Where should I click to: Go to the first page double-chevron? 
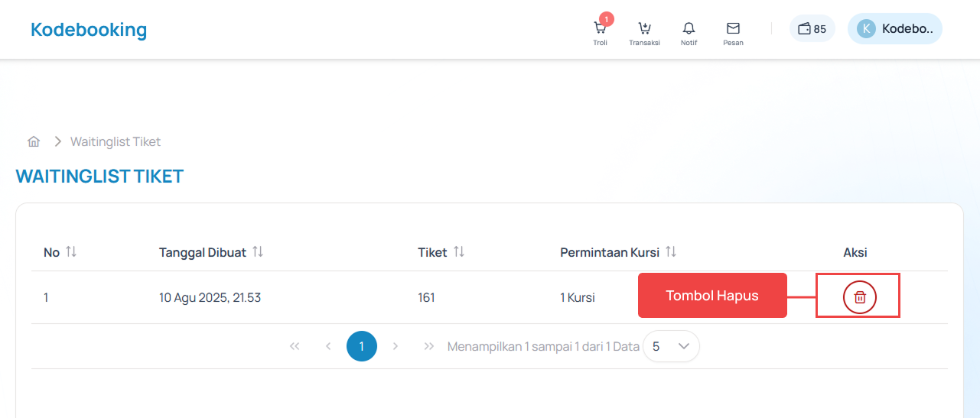(x=295, y=346)
